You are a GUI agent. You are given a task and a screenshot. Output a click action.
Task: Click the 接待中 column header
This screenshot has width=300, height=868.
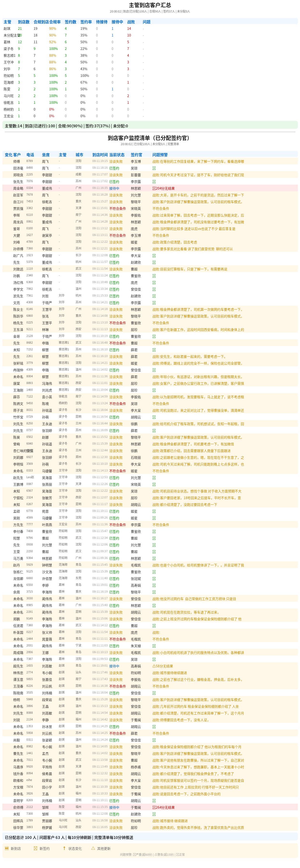118,22
